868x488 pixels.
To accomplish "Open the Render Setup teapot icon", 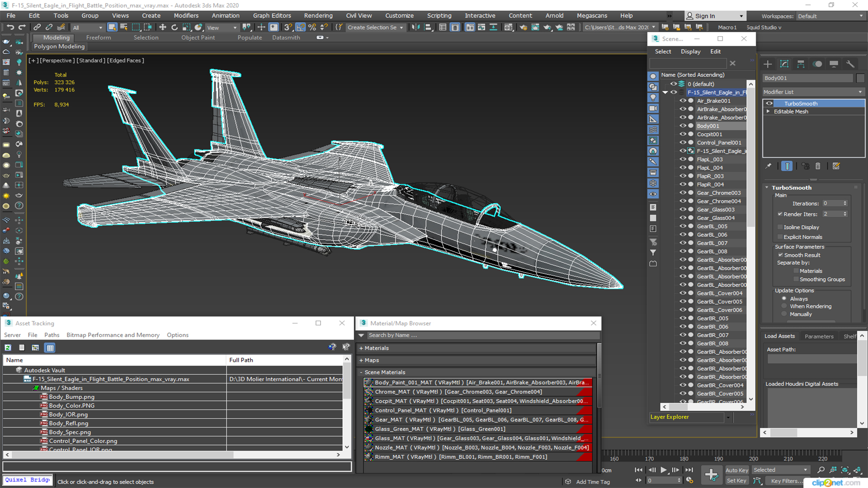I will coord(524,27).
